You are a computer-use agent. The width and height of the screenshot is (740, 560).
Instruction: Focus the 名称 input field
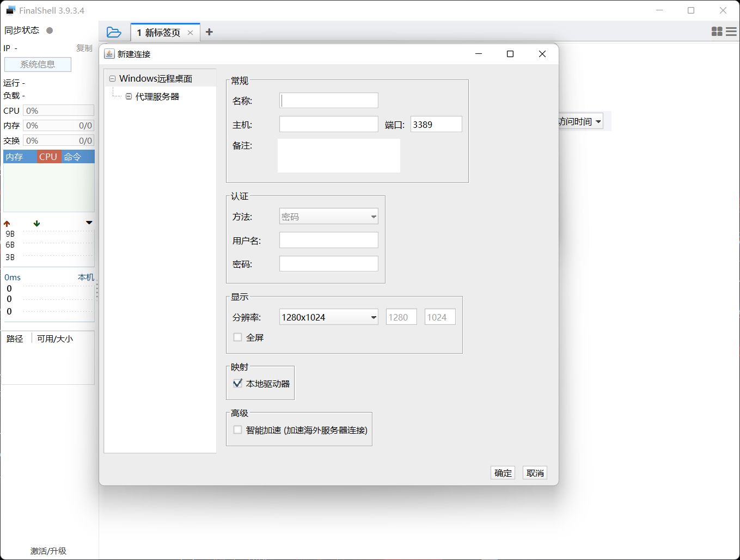(329, 101)
